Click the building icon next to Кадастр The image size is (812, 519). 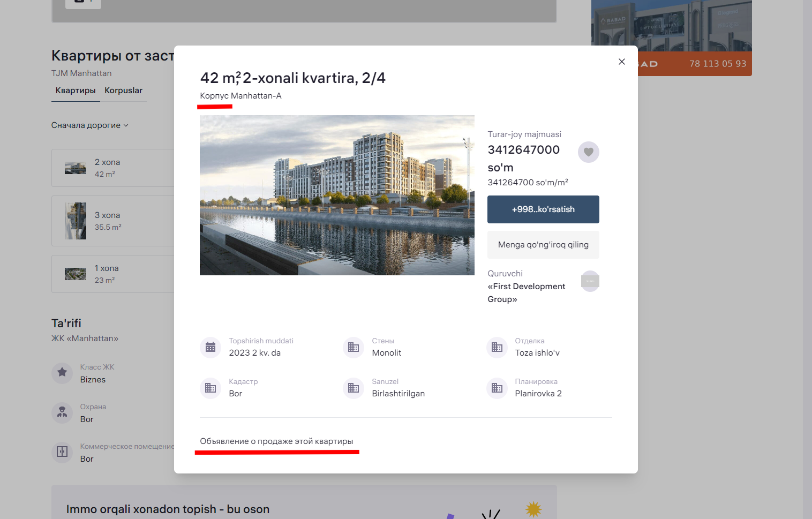[210, 388]
